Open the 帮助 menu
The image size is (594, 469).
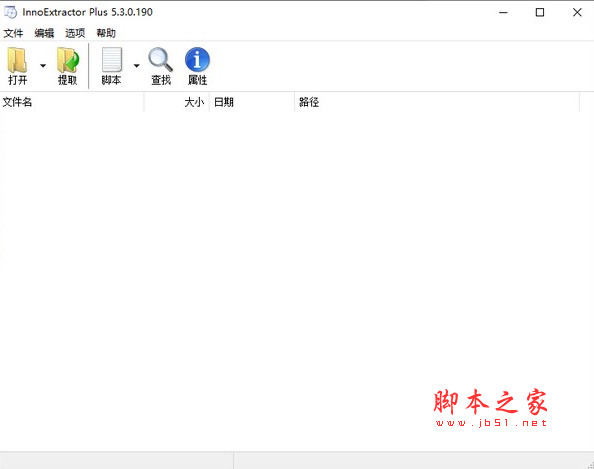(106, 33)
